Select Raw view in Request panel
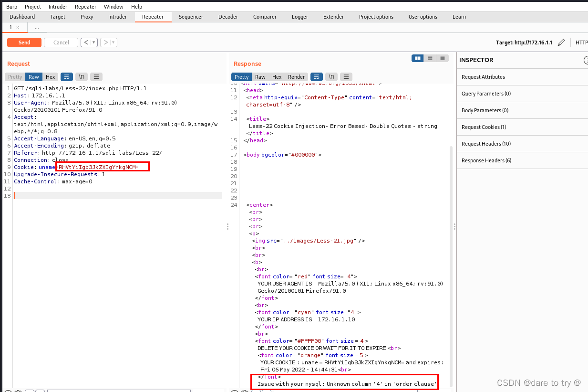The height and width of the screenshot is (392, 588). (x=34, y=77)
